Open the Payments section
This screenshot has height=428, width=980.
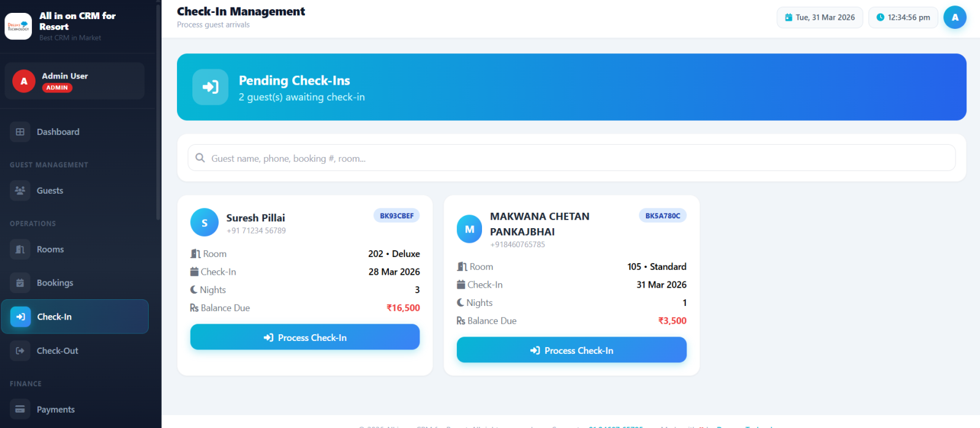pyautogui.click(x=55, y=410)
